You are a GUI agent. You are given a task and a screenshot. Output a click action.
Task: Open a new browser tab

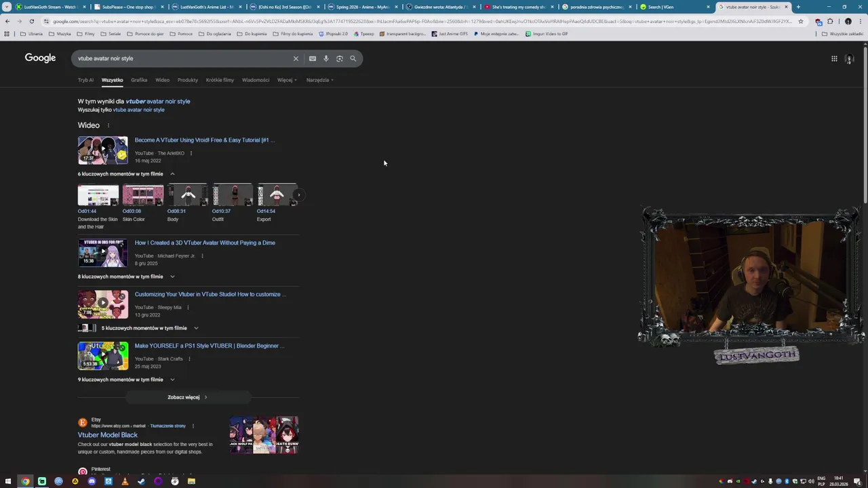(798, 7)
